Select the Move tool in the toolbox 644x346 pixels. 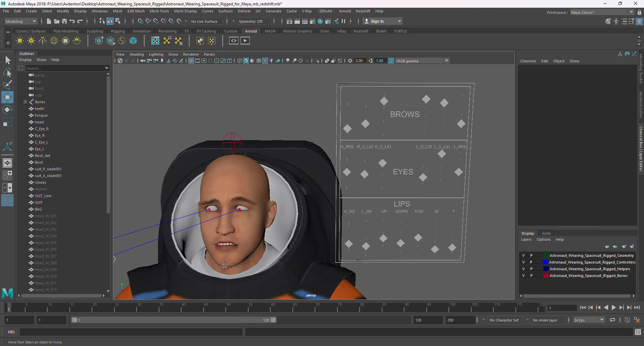[x=7, y=97]
